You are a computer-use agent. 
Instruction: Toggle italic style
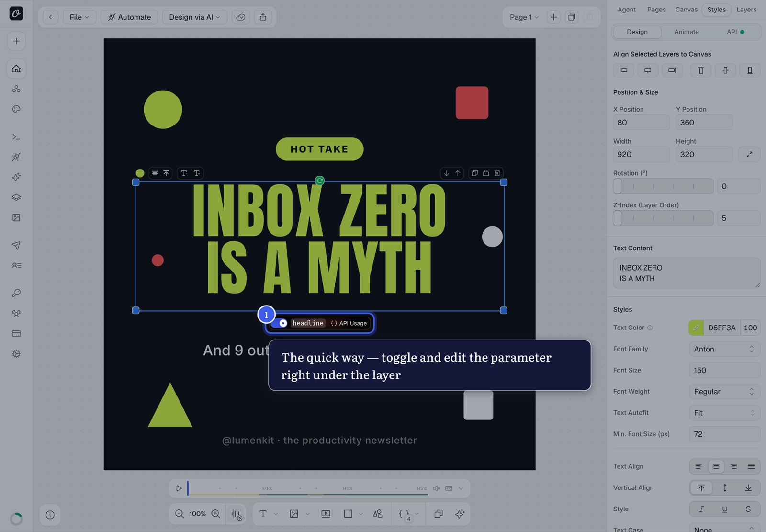pos(701,509)
